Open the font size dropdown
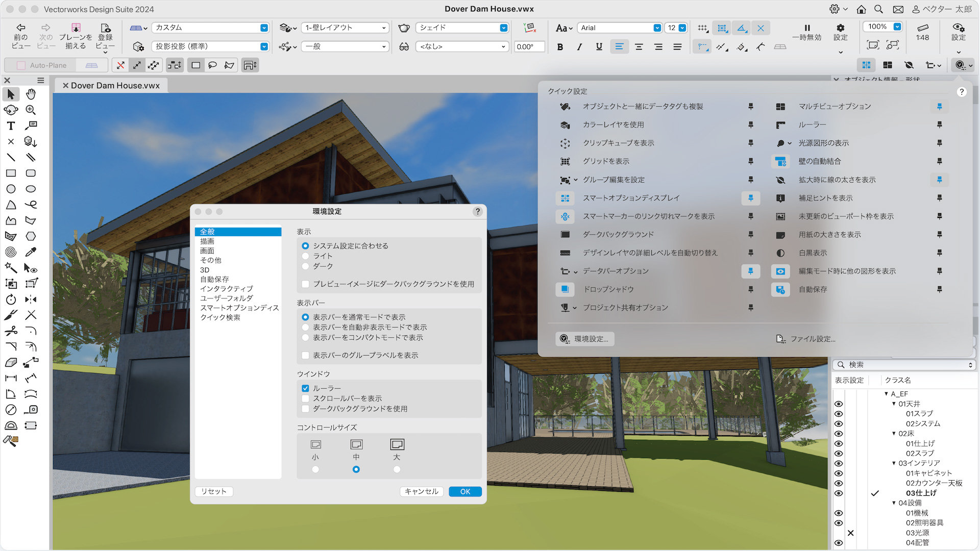This screenshot has height=551, width=980. click(682, 28)
